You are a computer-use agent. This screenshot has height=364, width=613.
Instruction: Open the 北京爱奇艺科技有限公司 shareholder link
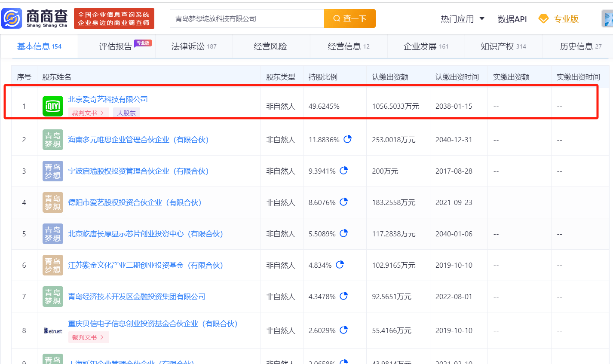coord(108,99)
